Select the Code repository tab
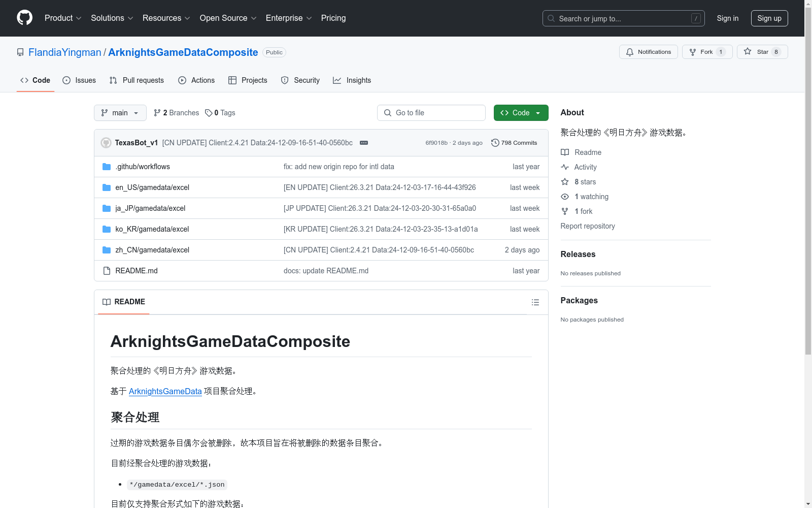The image size is (812, 508). tap(36, 80)
